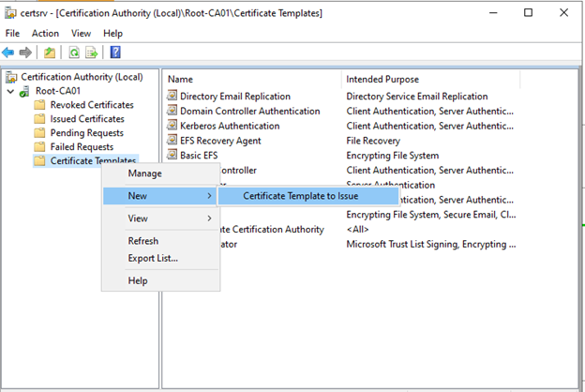Click the Export List toolbar icon
The height and width of the screenshot is (392, 585).
tap(92, 53)
